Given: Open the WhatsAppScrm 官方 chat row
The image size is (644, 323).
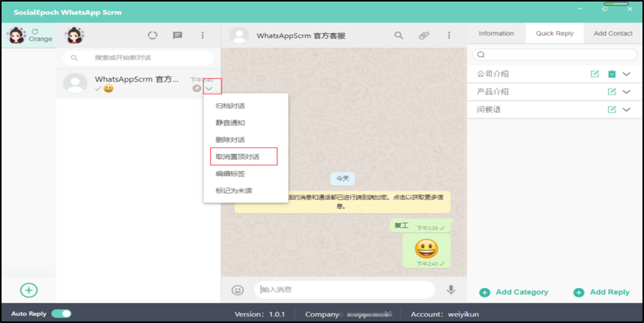Looking at the screenshot, I should pos(139,84).
